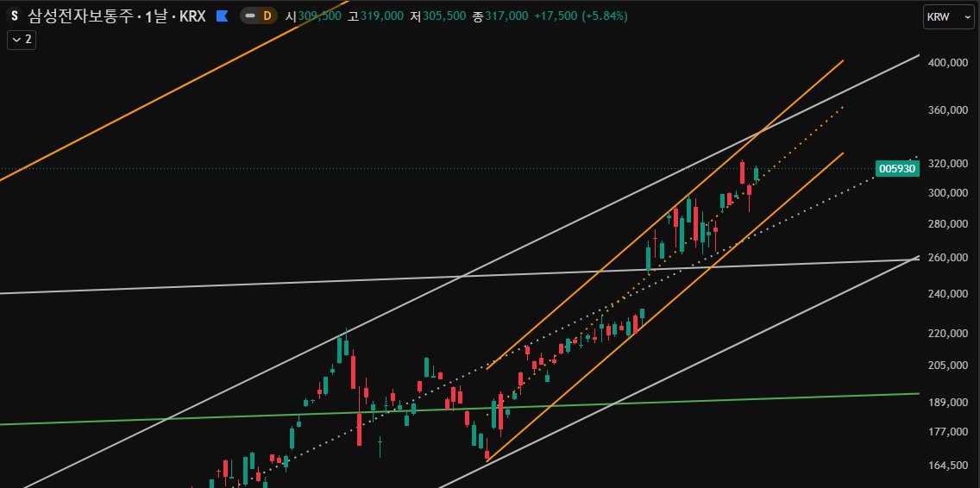This screenshot has width=980, height=488.
Task: Click the +17,500 (+5.84%) change text
Action: pyautogui.click(x=581, y=16)
